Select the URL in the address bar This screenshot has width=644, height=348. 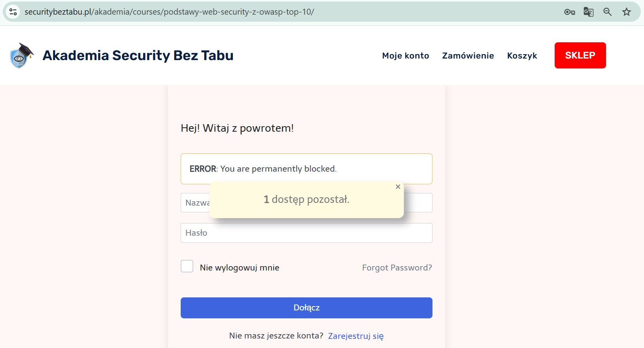pyautogui.click(x=169, y=12)
